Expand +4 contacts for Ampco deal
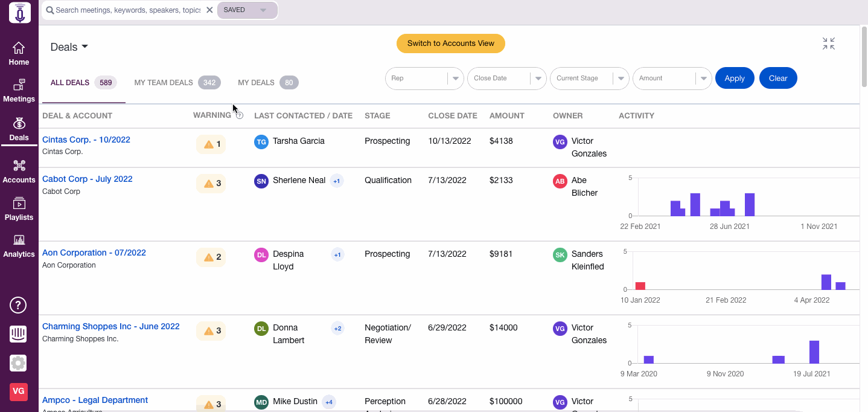 coord(329,402)
